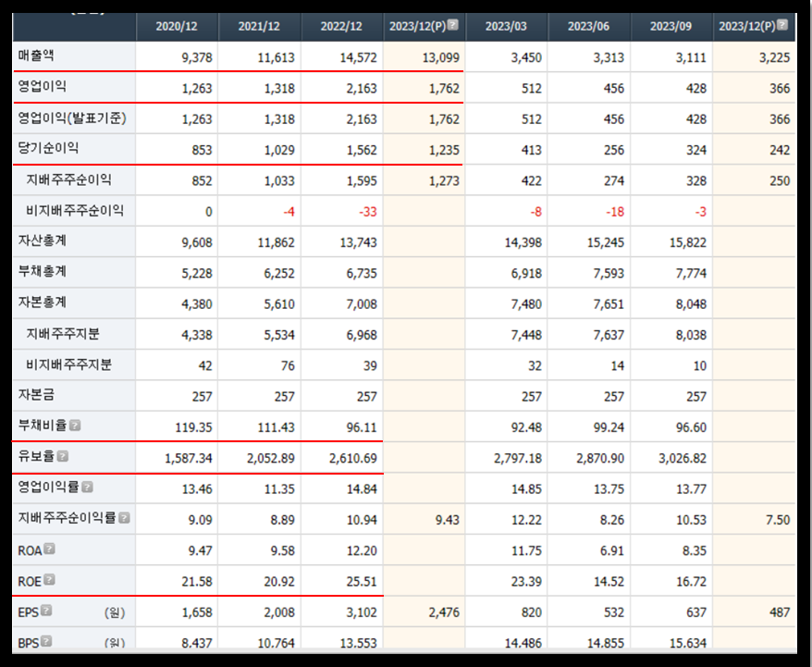Select the 2022/12 column header
The image size is (812, 667).
click(x=341, y=27)
